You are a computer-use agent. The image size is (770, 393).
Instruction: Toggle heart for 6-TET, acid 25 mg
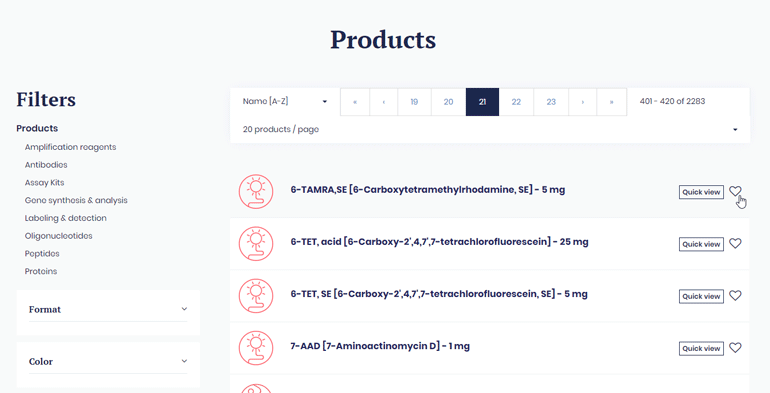point(735,243)
